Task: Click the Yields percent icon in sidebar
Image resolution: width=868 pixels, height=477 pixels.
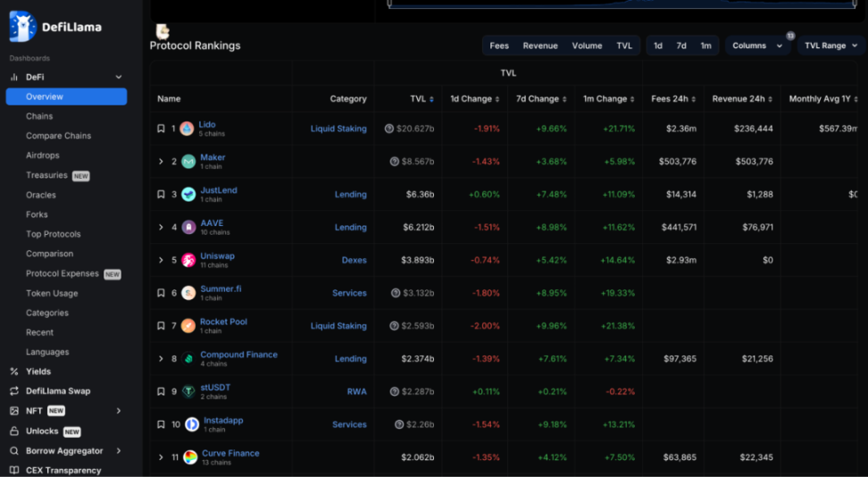Action: (14, 372)
